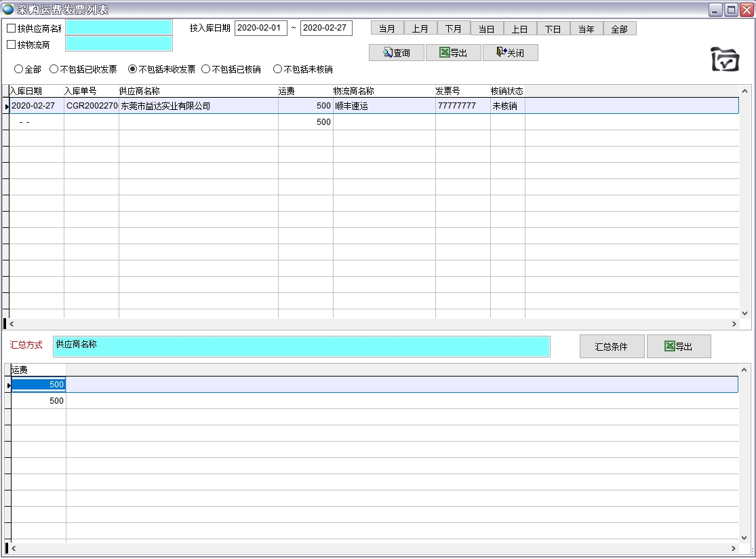The height and width of the screenshot is (559, 756).
Task: Select the 全部 radio button
Action: (18, 69)
